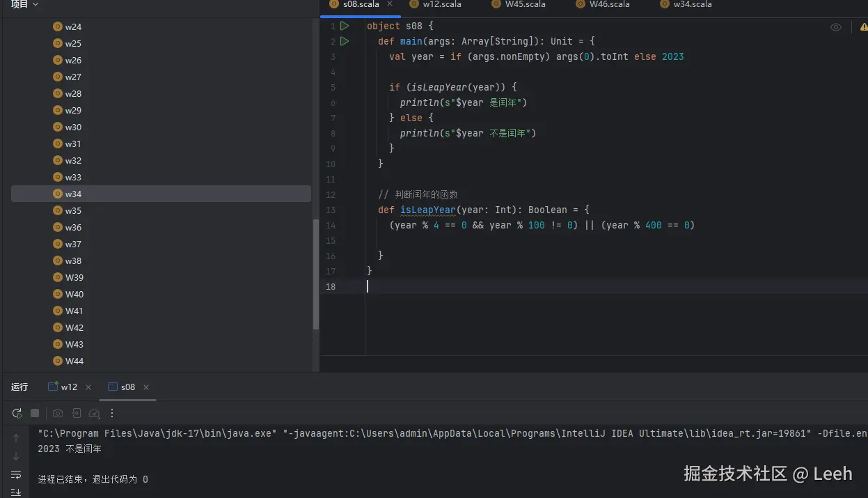868x498 pixels.
Task: Select w27 in the project tree
Action: pyautogui.click(x=161, y=77)
